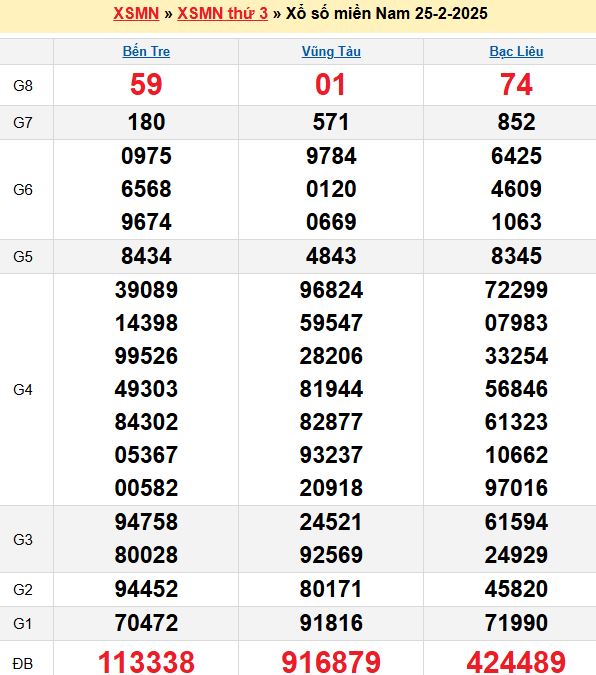Click Vũng Tàu G7 number 571

point(331,122)
